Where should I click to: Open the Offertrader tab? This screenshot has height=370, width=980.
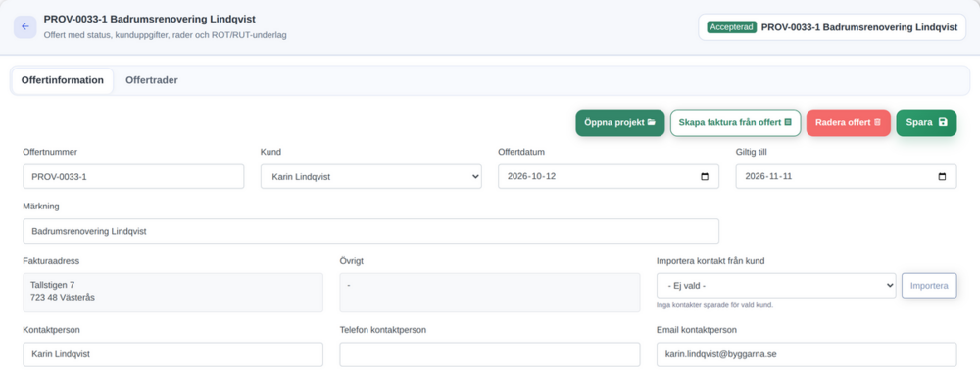[x=152, y=80]
